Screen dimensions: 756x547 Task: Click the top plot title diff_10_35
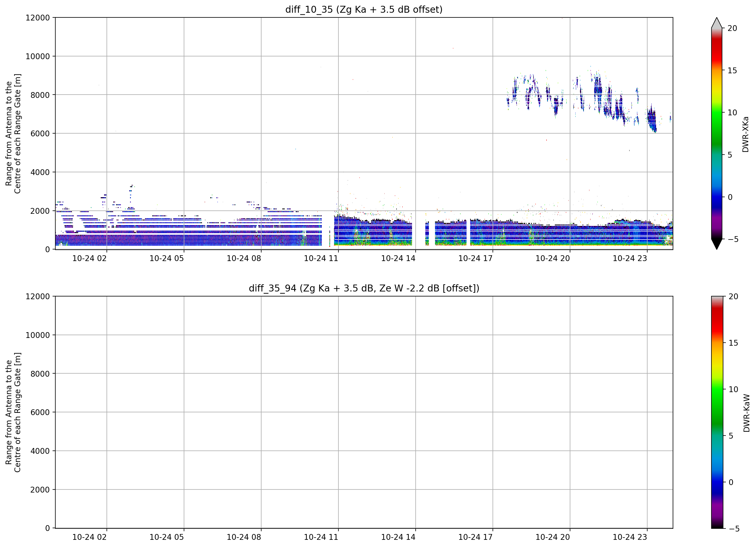364,9
